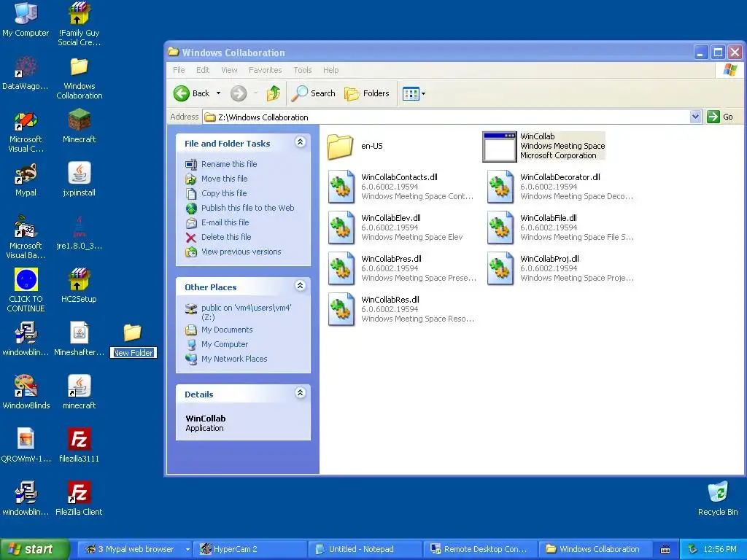This screenshot has height=560, width=747.
Task: Click the Start button
Action: (34, 549)
